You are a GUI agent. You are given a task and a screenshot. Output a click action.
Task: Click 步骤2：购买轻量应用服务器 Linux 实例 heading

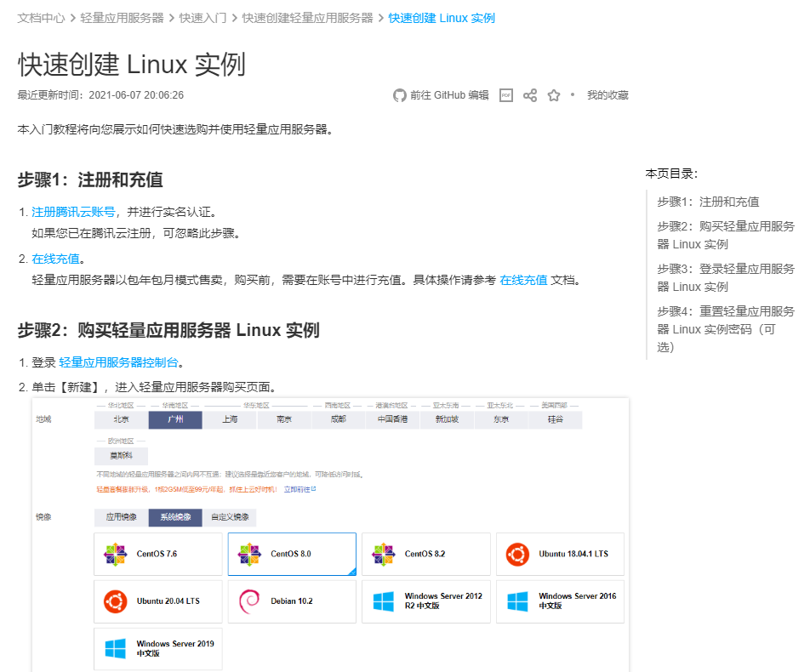[x=168, y=331]
